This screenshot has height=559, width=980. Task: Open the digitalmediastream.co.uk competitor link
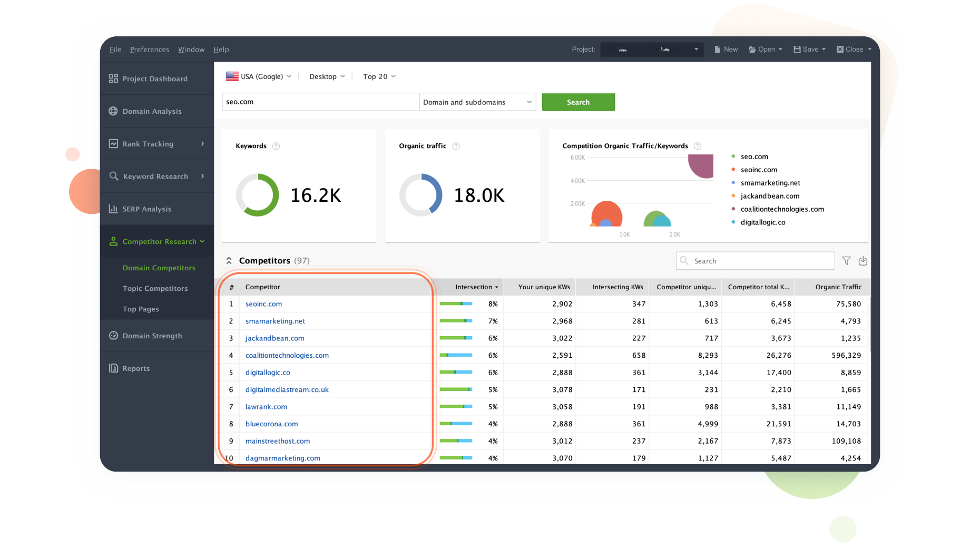tap(287, 389)
